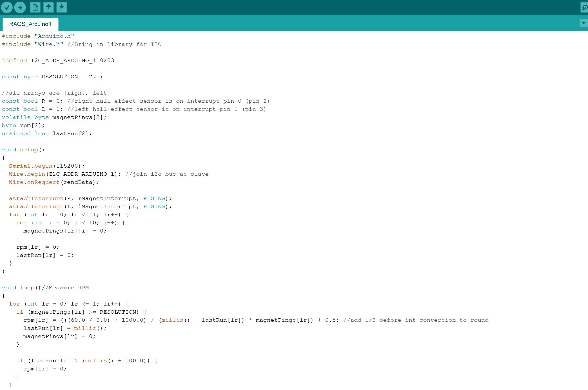Image resolution: width=588 pixels, height=390 pixels.
Task: Click on 'volatile byte magnetPings[2]' declaration
Action: coord(54,117)
